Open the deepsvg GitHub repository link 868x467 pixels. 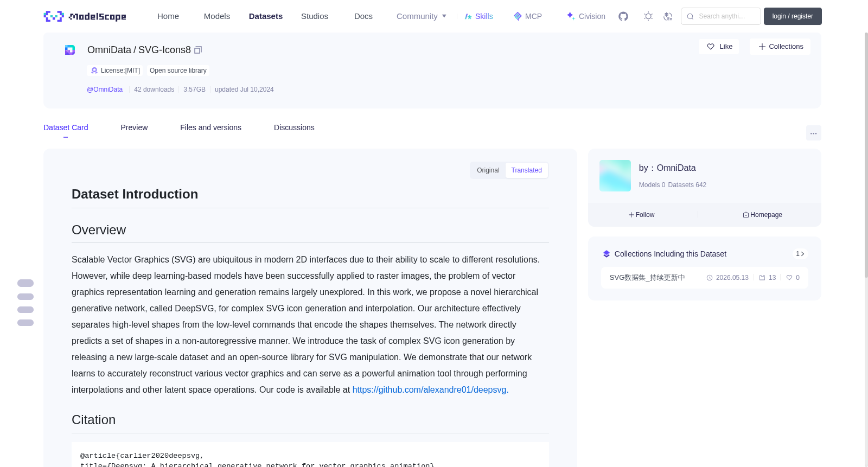tap(429, 389)
